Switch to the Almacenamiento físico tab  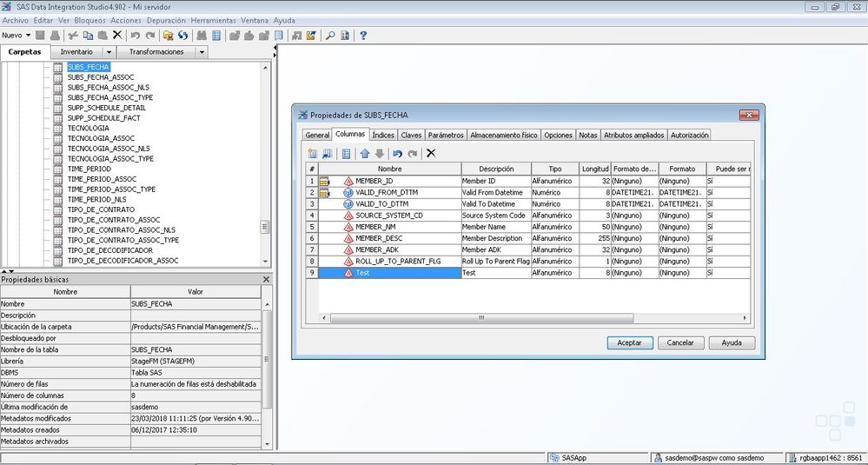(x=504, y=135)
